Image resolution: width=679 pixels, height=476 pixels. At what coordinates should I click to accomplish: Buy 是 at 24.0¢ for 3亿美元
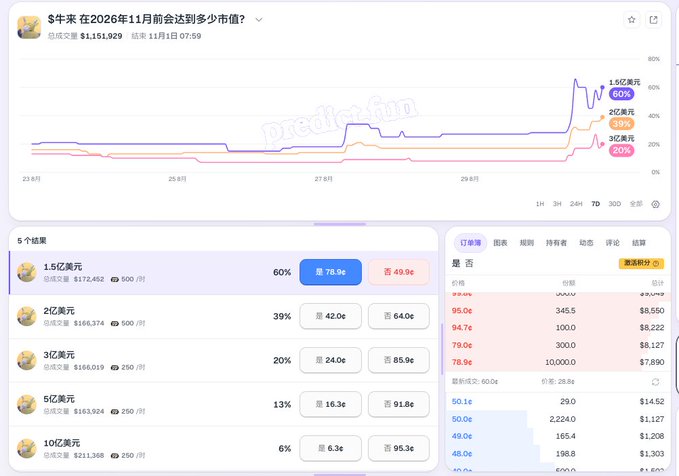[330, 360]
